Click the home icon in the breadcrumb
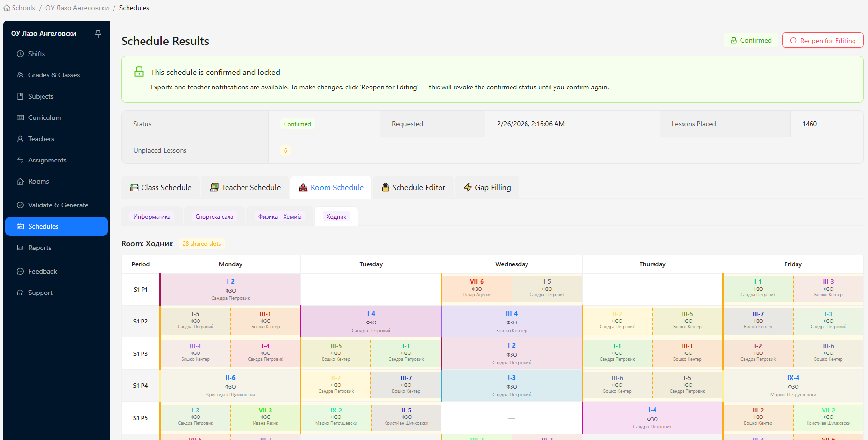The image size is (868, 440). coord(7,8)
